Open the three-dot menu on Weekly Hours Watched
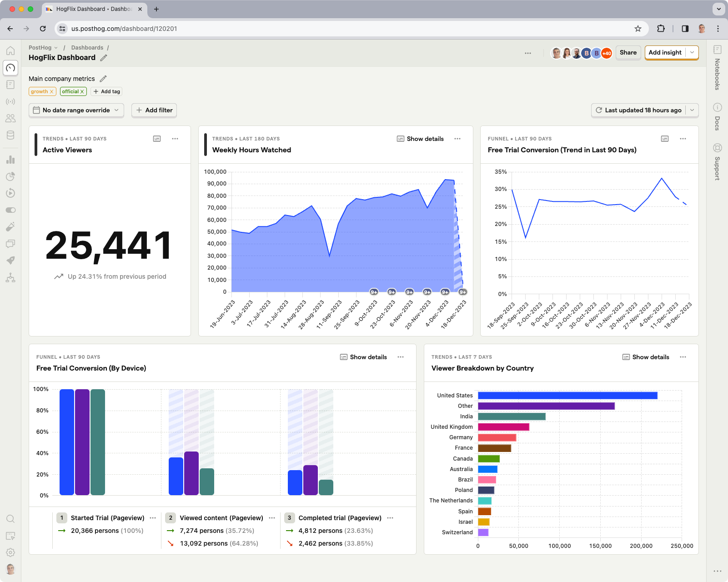This screenshot has width=728, height=582. tap(457, 139)
